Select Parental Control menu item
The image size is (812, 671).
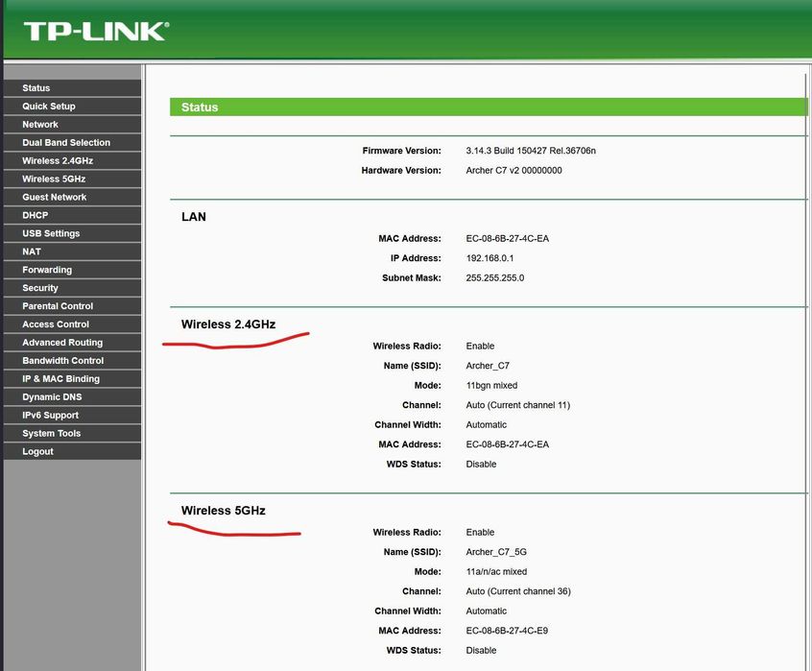point(72,306)
